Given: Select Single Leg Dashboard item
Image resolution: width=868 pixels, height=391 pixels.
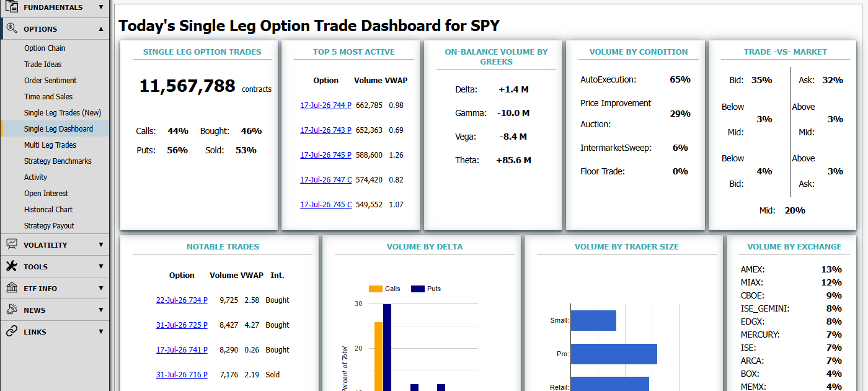Looking at the screenshot, I should pos(58,129).
